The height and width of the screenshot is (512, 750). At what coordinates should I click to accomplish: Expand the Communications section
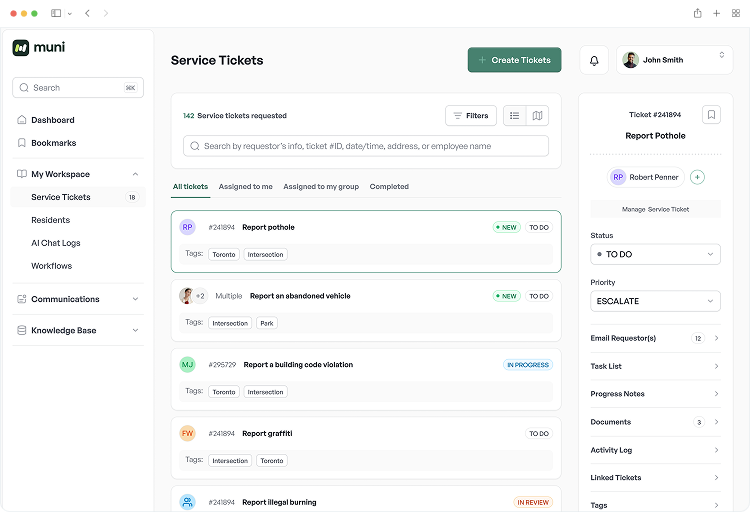[78, 299]
